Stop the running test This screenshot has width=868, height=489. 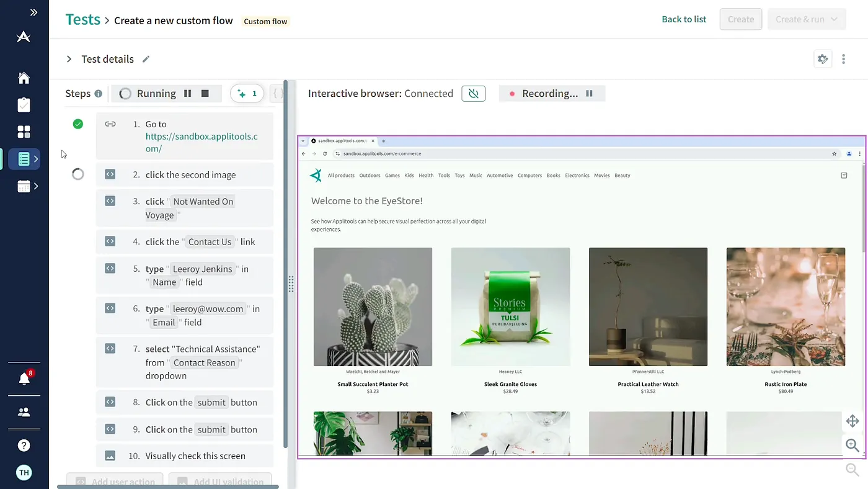205,94
